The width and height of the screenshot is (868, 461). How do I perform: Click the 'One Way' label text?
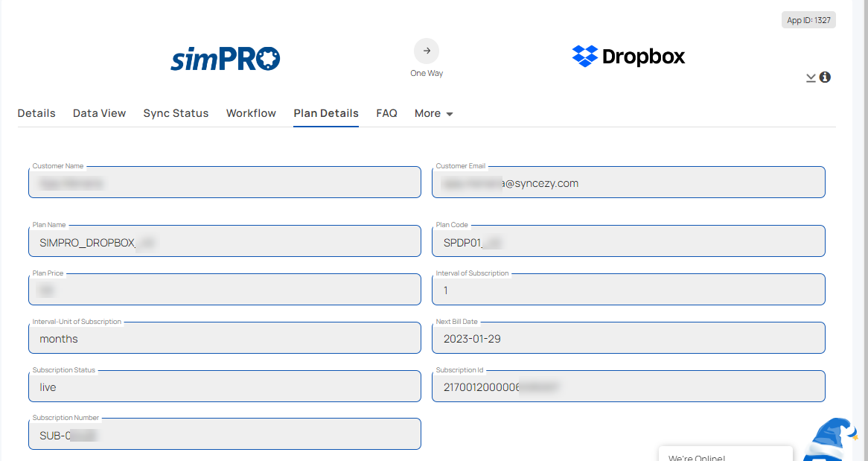pos(427,73)
